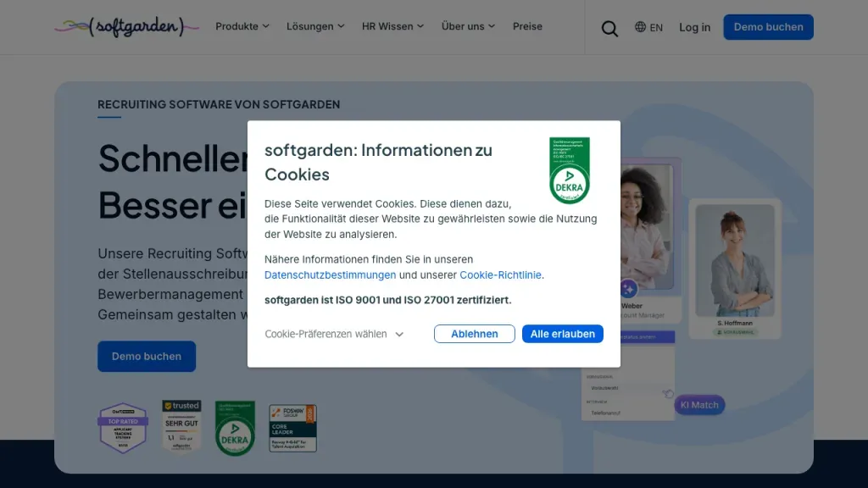Image resolution: width=868 pixels, height=488 pixels.
Task: Go to the Preise page
Action: [527, 26]
